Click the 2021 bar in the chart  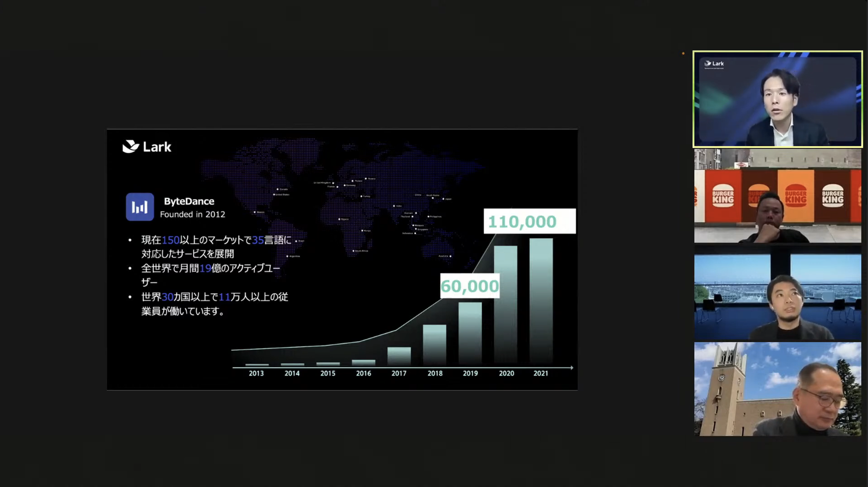541,301
